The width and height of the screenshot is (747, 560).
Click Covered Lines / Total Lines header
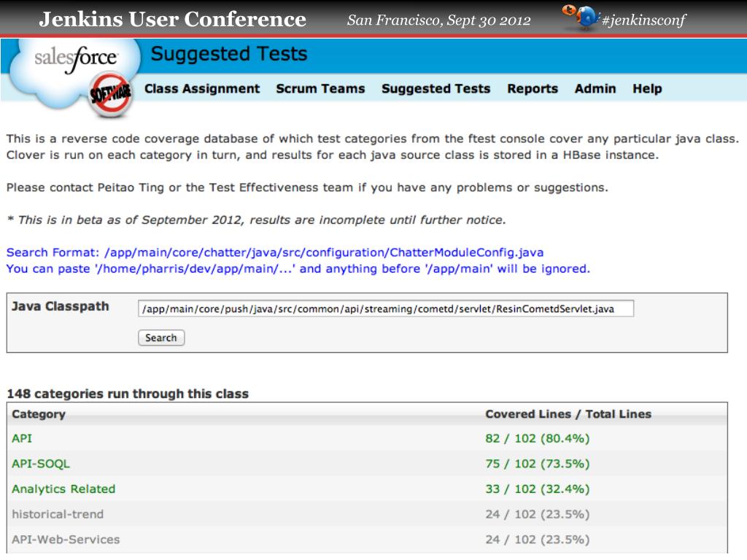[568, 414]
